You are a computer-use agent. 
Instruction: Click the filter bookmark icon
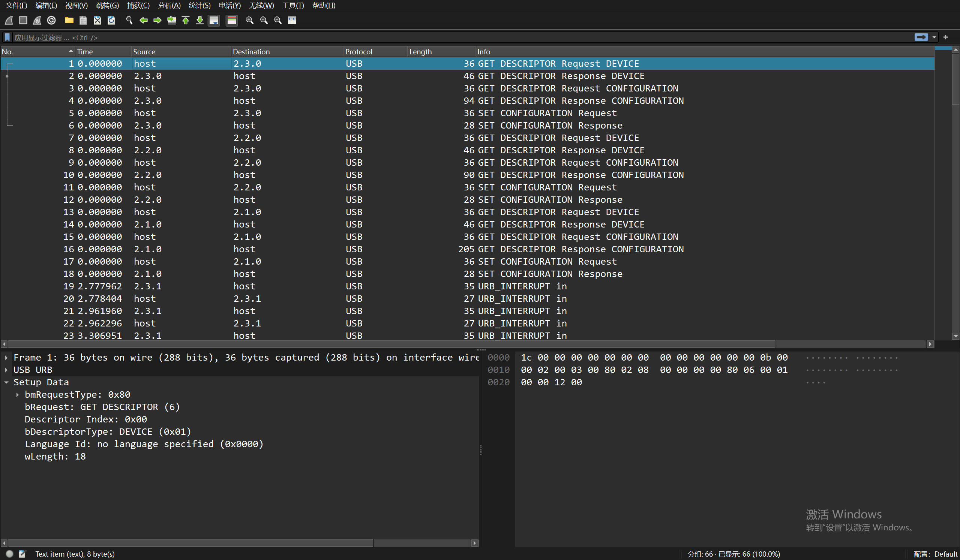pyautogui.click(x=7, y=37)
